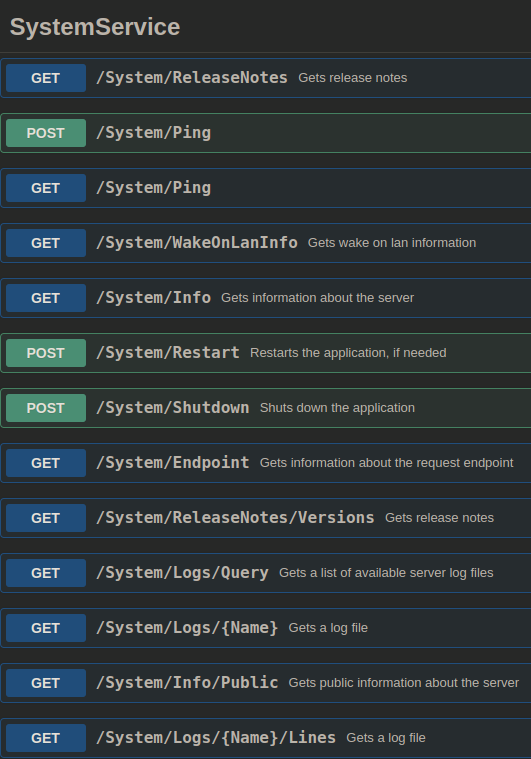531x759 pixels.
Task: Open the /System/Logs/{Name}/Lines path
Action: click(216, 738)
